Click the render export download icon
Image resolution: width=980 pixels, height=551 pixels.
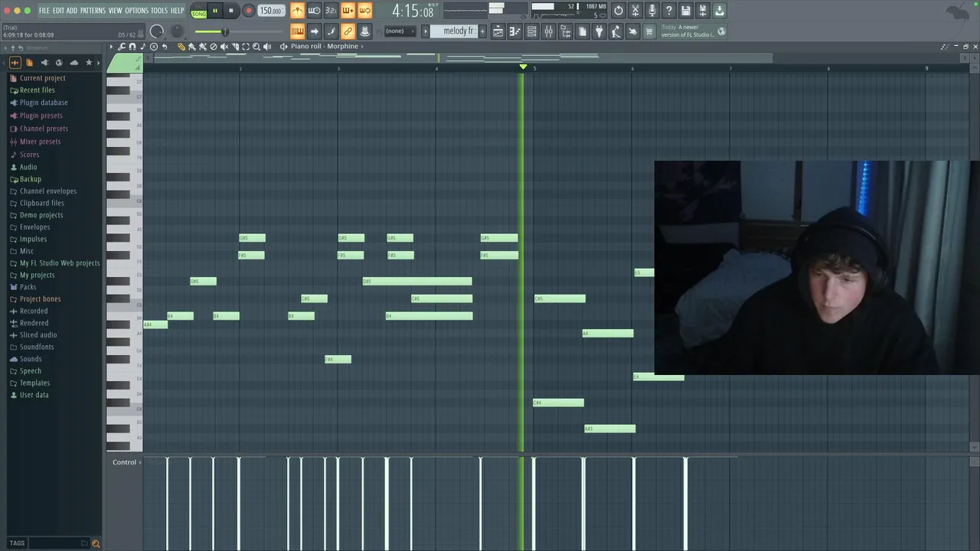(x=720, y=11)
